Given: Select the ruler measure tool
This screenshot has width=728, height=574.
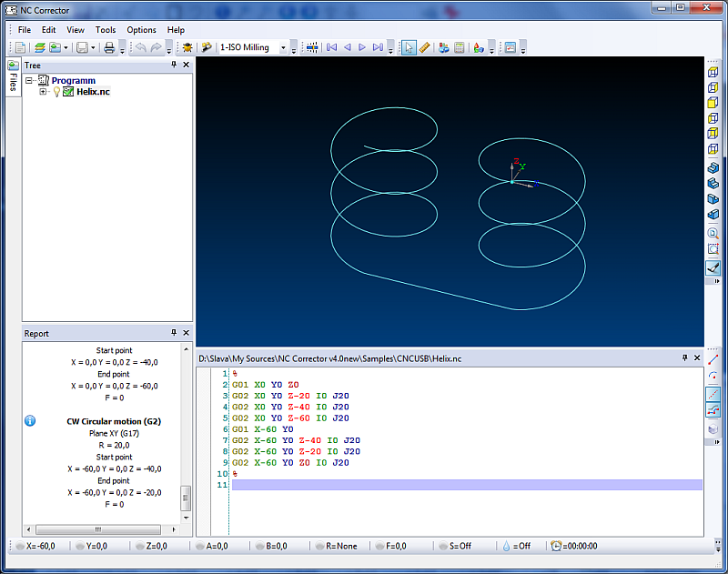Looking at the screenshot, I should pos(424,47).
